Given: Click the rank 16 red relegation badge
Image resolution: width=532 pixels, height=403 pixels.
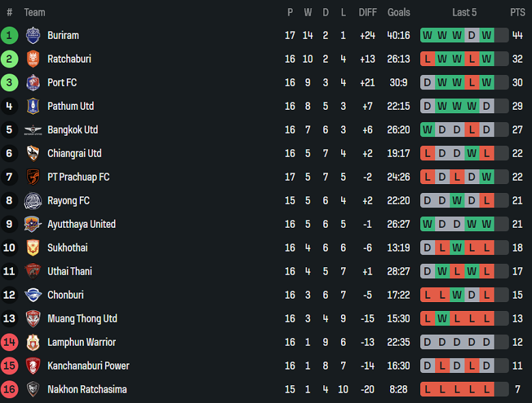Looking at the screenshot, I should pos(10,389).
